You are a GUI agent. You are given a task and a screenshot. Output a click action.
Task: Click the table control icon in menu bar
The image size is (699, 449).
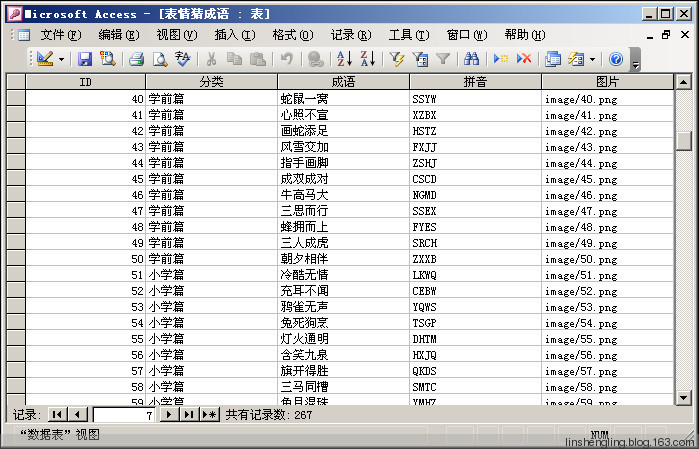click(x=24, y=35)
